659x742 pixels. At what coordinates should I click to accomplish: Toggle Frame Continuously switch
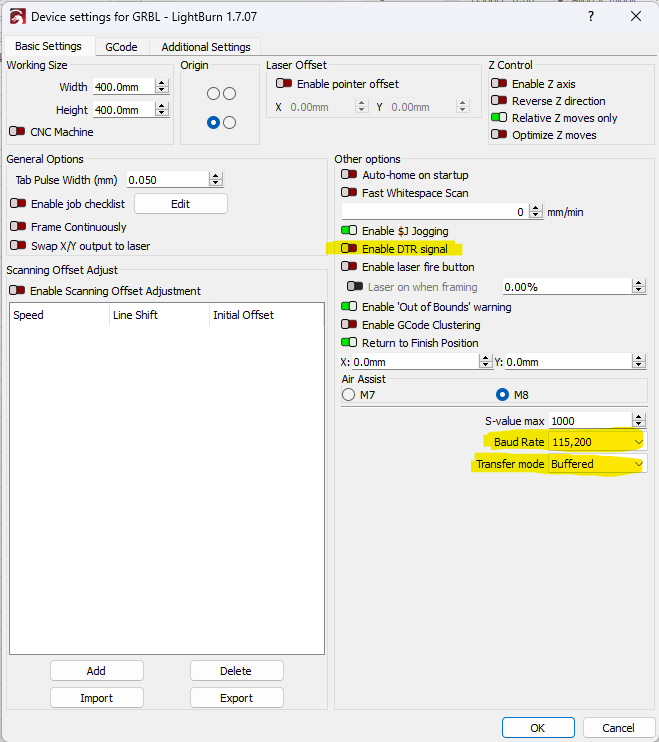[x=18, y=226]
